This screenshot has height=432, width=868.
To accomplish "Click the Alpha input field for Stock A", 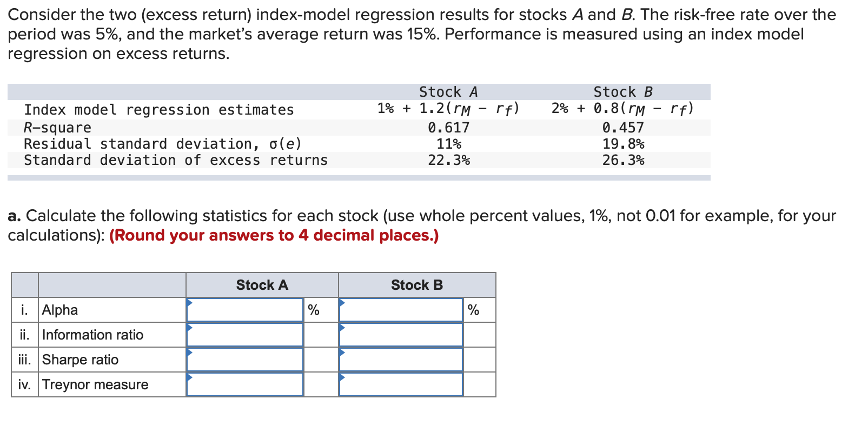I will [x=245, y=310].
